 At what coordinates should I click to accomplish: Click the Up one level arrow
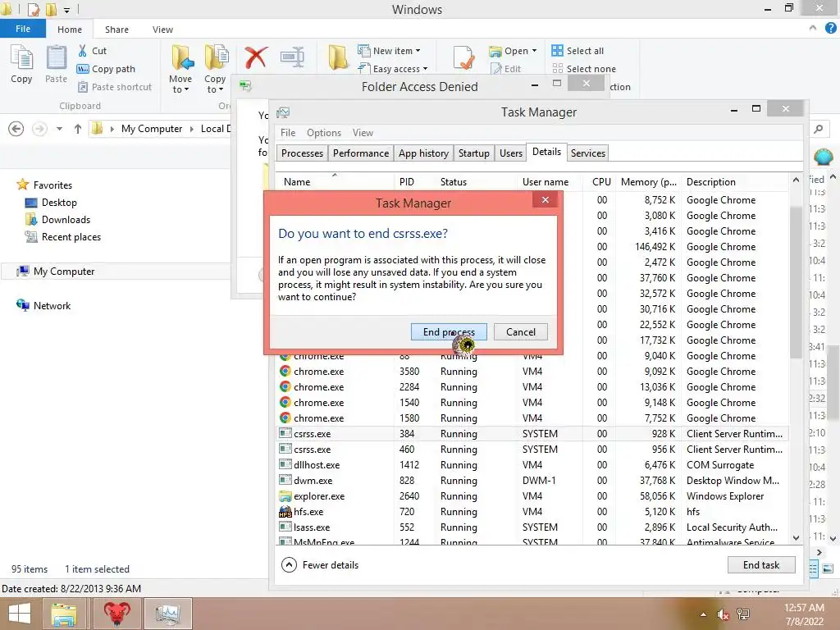(x=78, y=129)
